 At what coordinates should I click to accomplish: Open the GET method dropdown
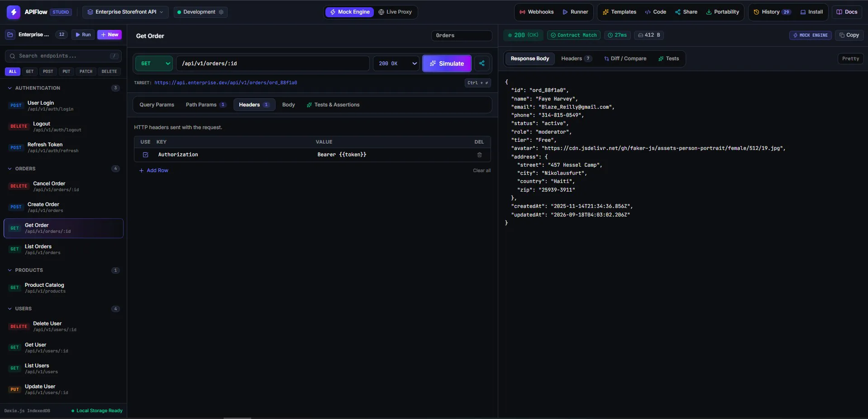(x=154, y=63)
